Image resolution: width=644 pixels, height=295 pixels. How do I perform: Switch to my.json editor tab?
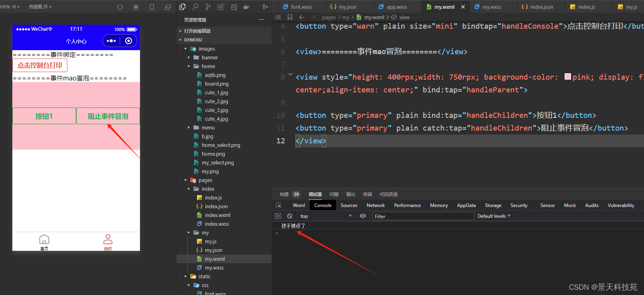pyautogui.click(x=347, y=7)
